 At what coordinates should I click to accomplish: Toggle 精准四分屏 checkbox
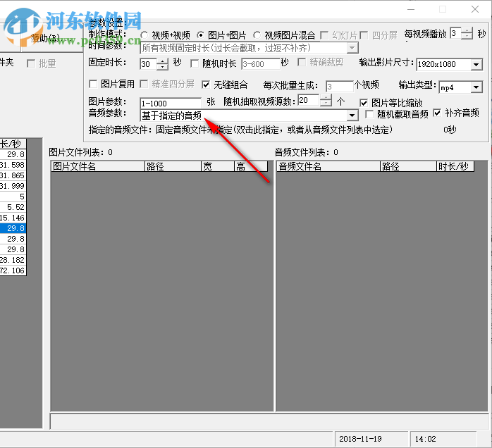(144, 84)
